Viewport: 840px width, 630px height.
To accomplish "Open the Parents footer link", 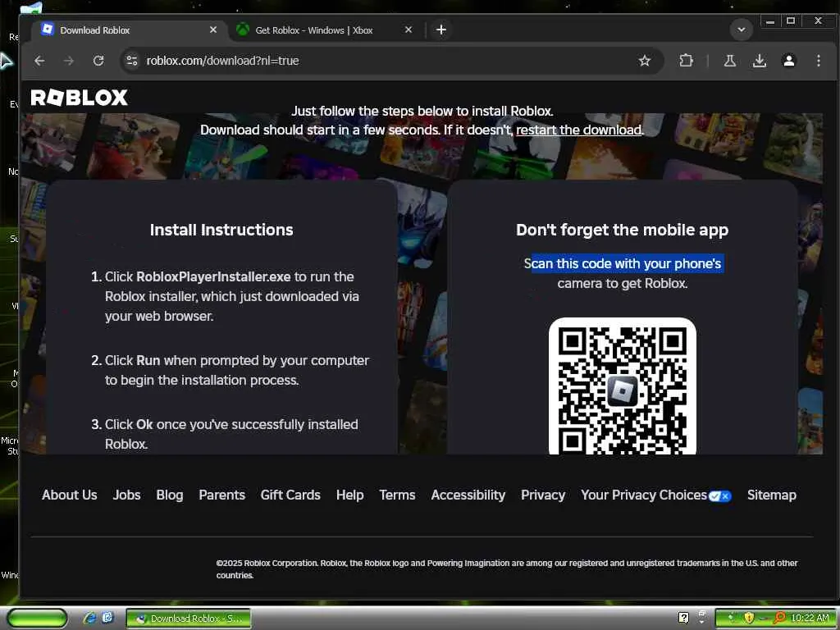I will pyautogui.click(x=221, y=495).
